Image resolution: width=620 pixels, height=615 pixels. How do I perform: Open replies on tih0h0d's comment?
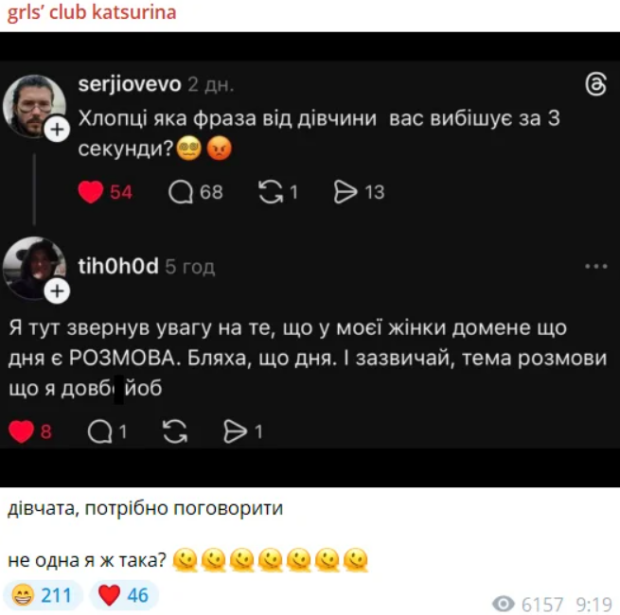click(100, 431)
